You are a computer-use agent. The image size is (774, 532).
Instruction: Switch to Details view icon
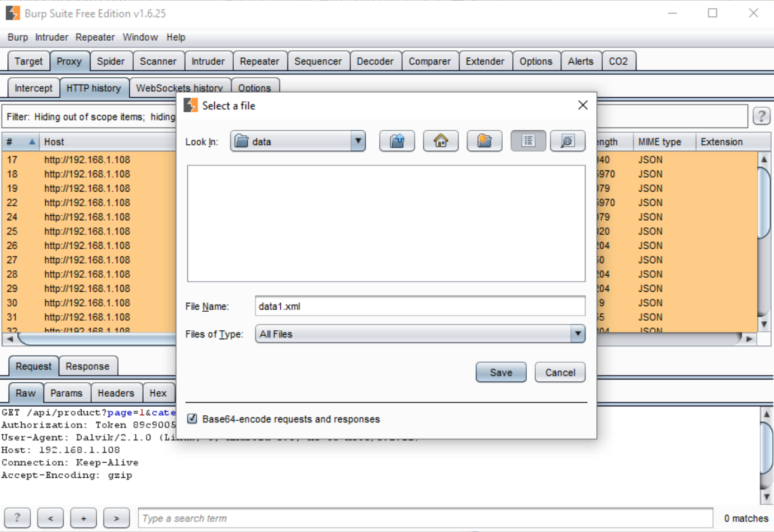click(x=568, y=141)
